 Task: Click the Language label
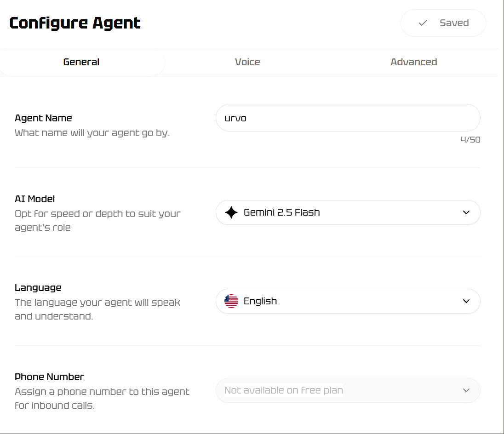pos(38,287)
